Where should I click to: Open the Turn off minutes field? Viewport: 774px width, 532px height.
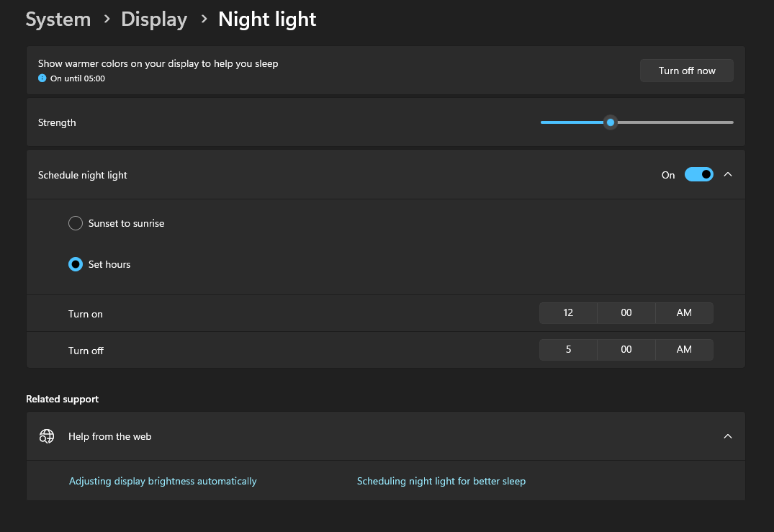click(x=626, y=350)
